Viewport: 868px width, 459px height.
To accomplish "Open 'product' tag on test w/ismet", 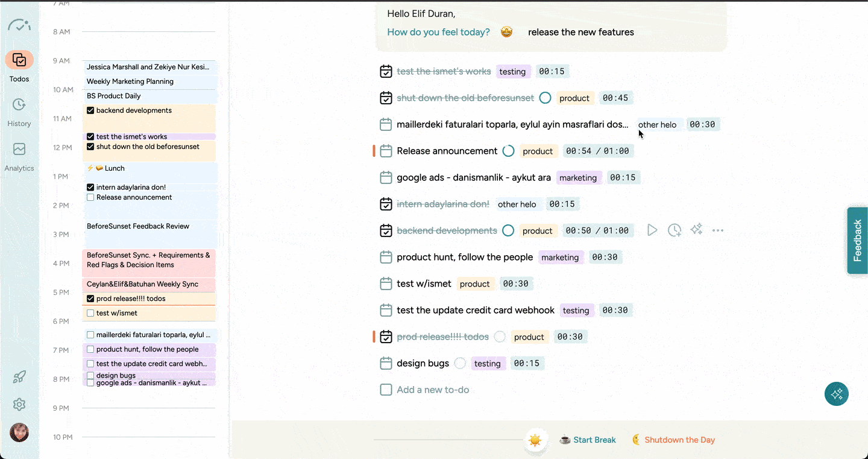I will [475, 284].
